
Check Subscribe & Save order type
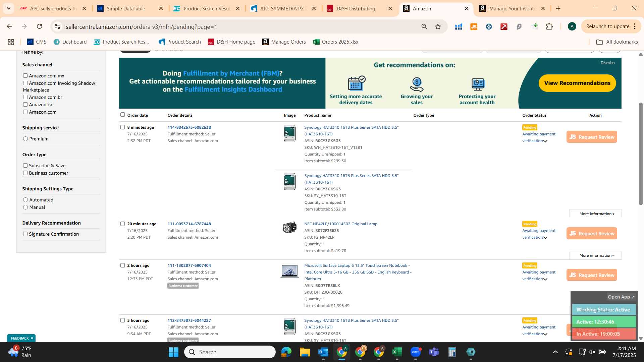point(25,166)
